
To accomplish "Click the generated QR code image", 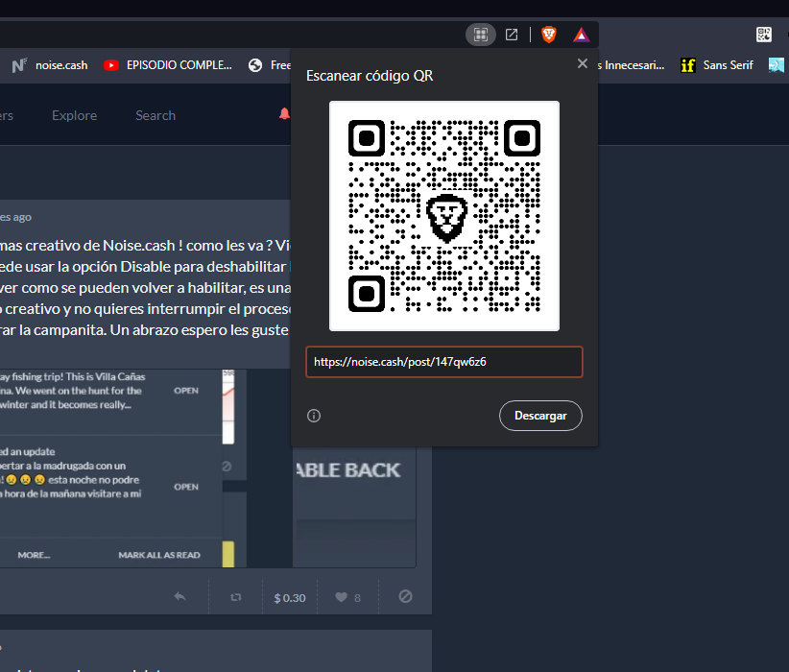I will click(443, 216).
